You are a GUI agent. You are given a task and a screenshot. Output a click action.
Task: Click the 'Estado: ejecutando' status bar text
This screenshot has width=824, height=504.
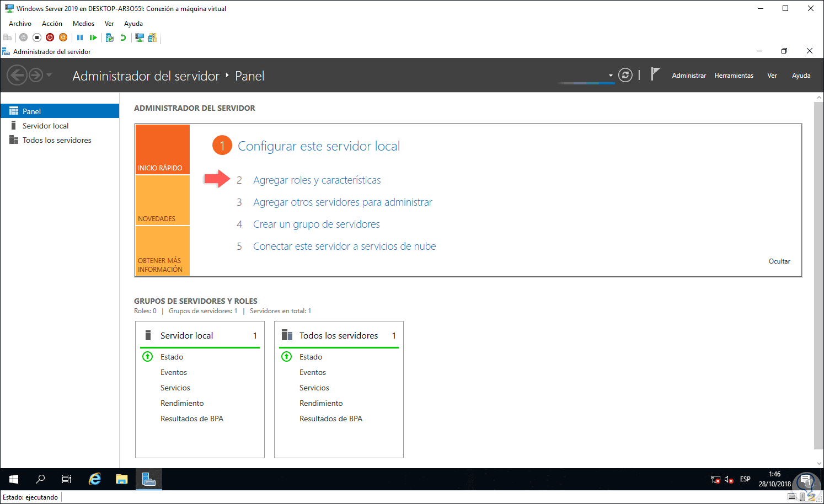pyautogui.click(x=30, y=497)
